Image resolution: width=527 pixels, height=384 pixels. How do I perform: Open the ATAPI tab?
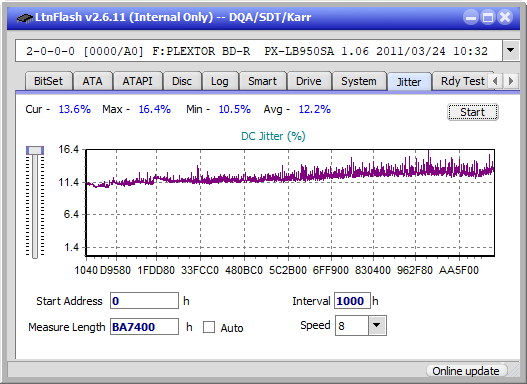click(x=137, y=81)
